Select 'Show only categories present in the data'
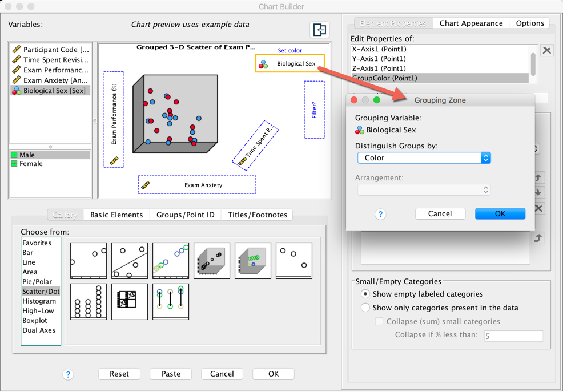 point(365,308)
